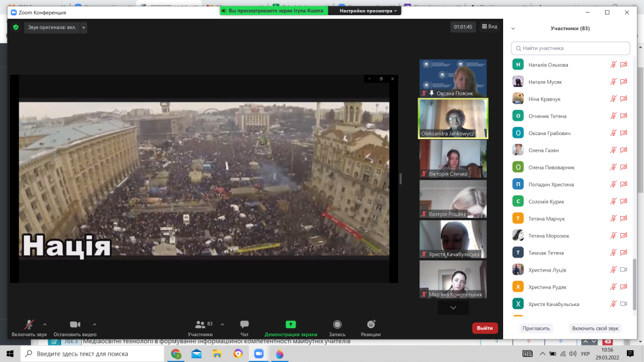Collapse the Participants panel chevron
644x362 pixels.
click(513, 28)
